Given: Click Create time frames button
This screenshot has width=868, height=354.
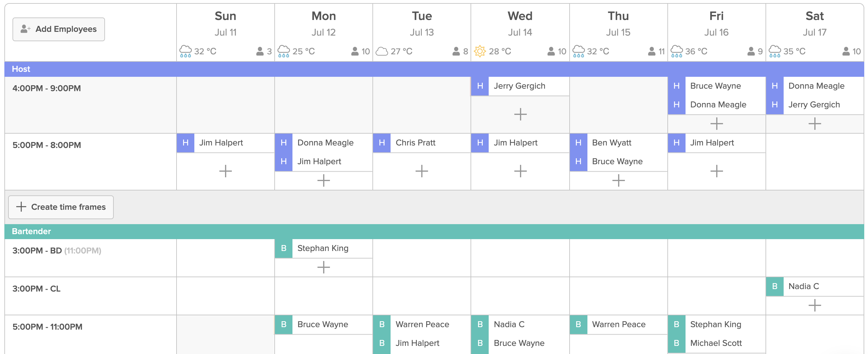Looking at the screenshot, I should (61, 207).
